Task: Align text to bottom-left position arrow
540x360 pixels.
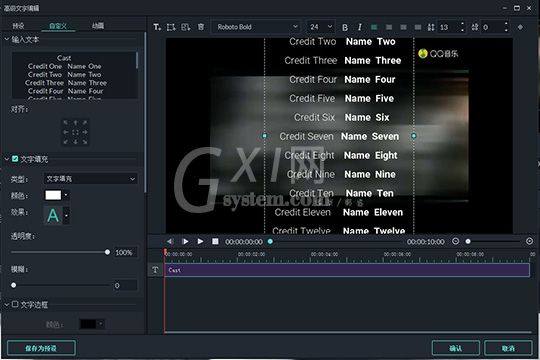Action: (x=66, y=142)
